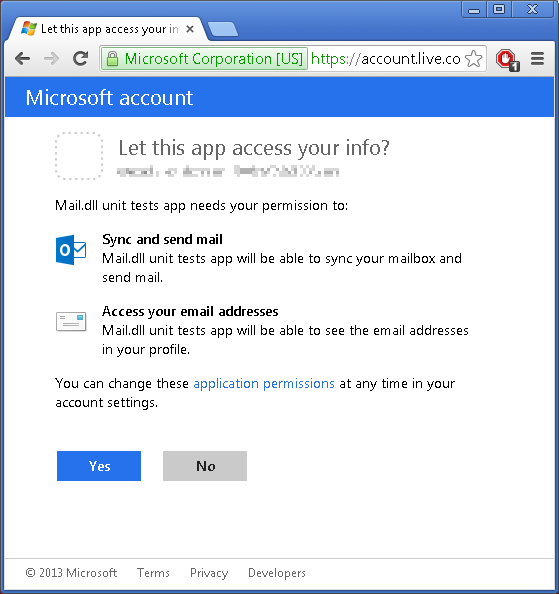
Task: Reload the page with the refresh icon
Action: 81,58
